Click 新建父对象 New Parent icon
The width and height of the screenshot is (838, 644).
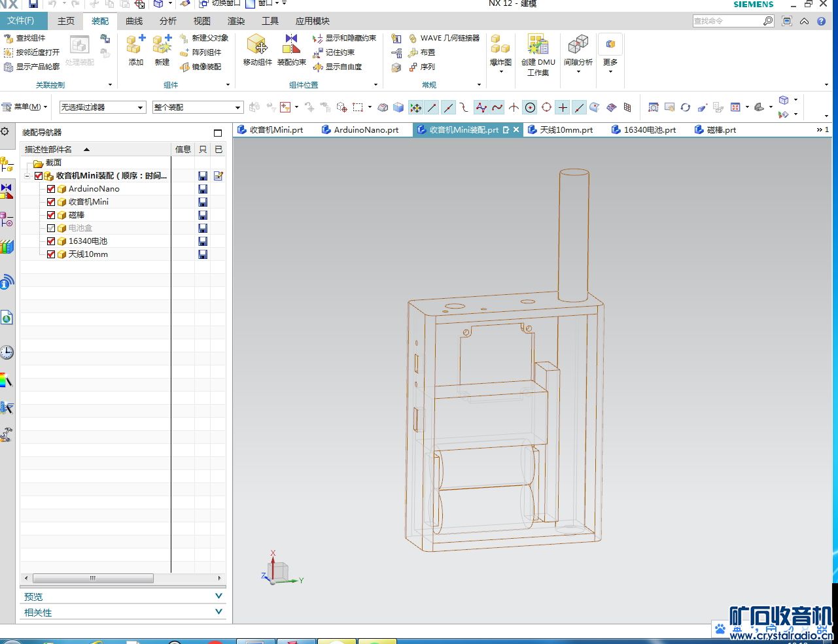tap(184, 38)
